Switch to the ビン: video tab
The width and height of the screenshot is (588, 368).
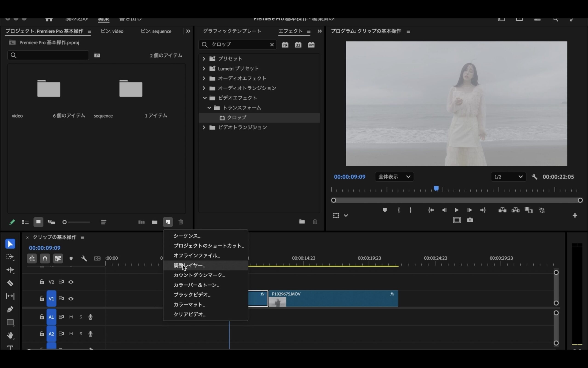coord(112,31)
